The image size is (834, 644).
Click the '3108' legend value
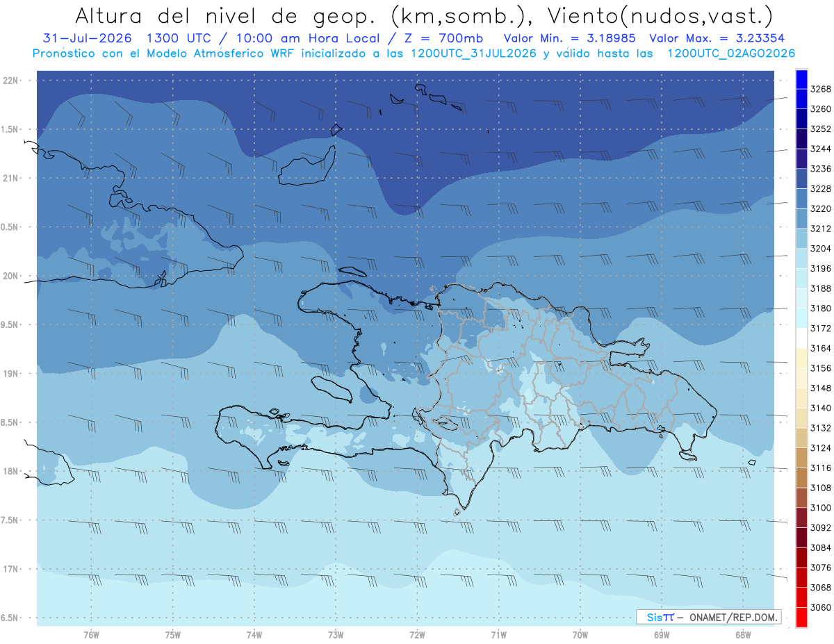pos(821,488)
